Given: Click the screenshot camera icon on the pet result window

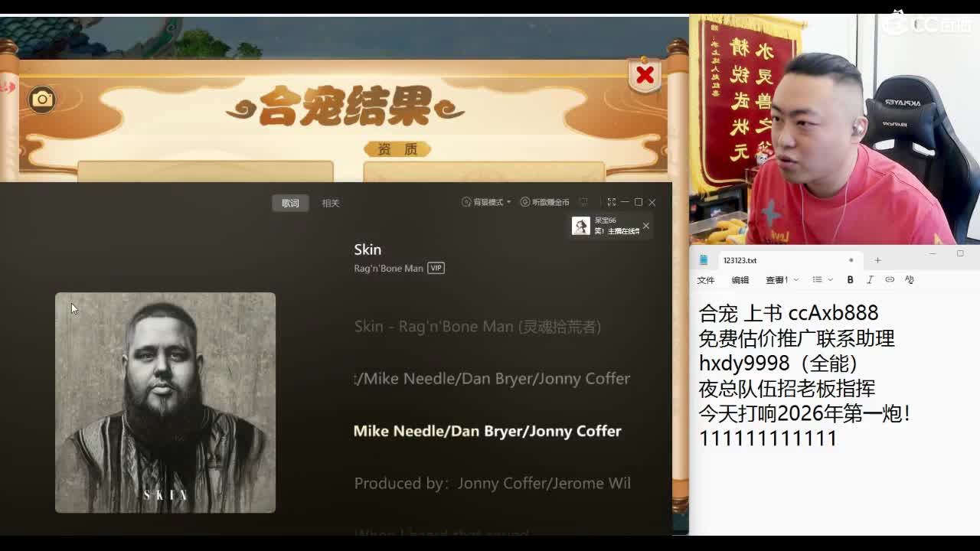Looking at the screenshot, I should click(40, 99).
